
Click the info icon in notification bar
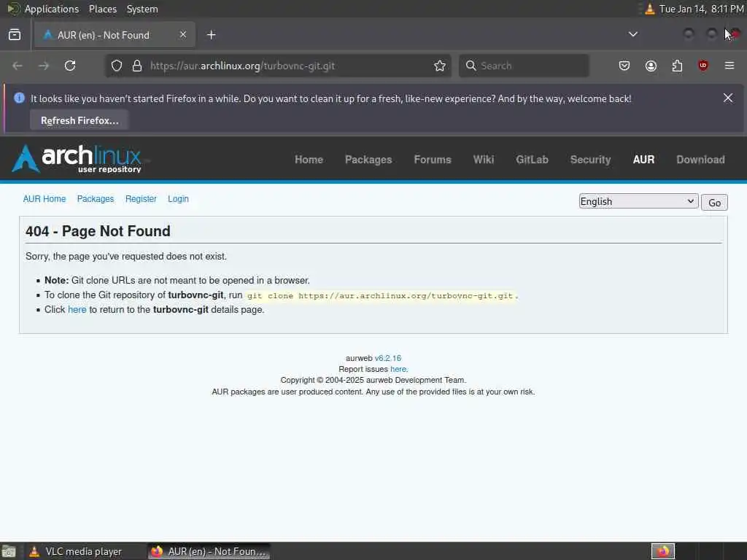click(x=19, y=98)
